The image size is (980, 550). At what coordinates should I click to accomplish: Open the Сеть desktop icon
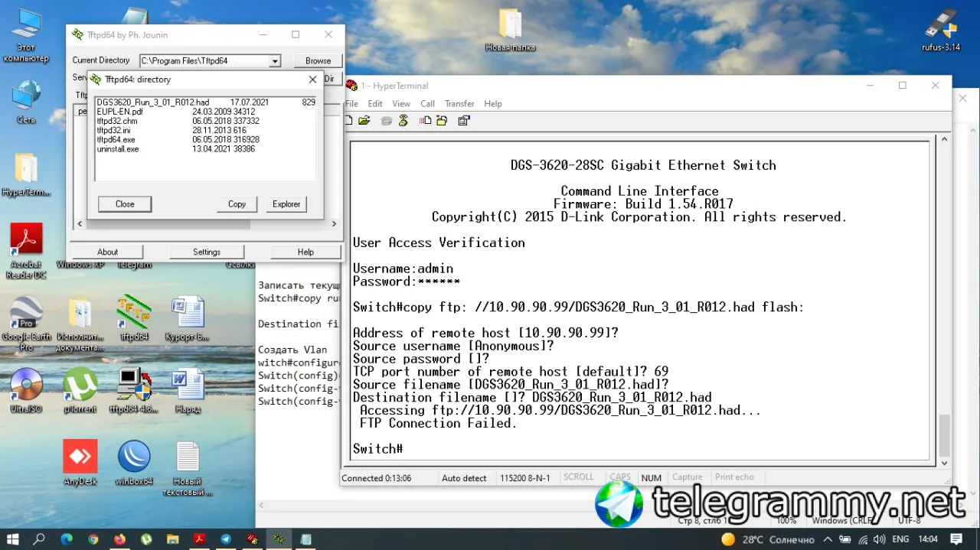point(26,103)
